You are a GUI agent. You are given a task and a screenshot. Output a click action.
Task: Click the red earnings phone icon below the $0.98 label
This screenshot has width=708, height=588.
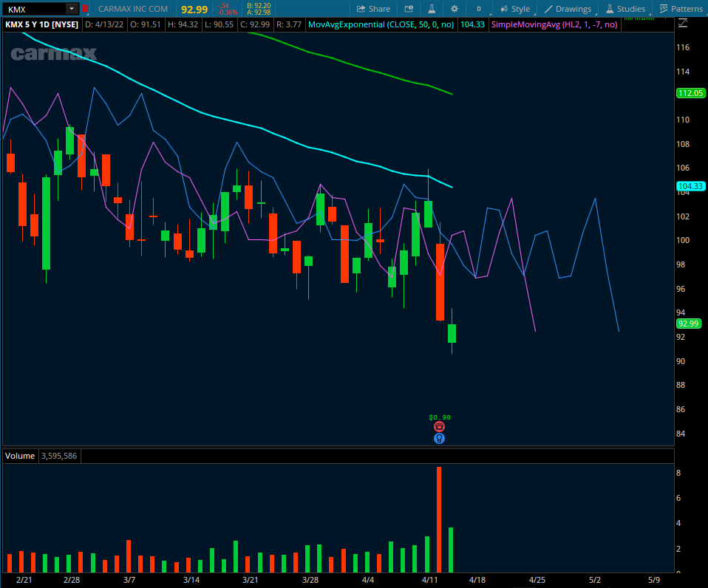point(439,427)
